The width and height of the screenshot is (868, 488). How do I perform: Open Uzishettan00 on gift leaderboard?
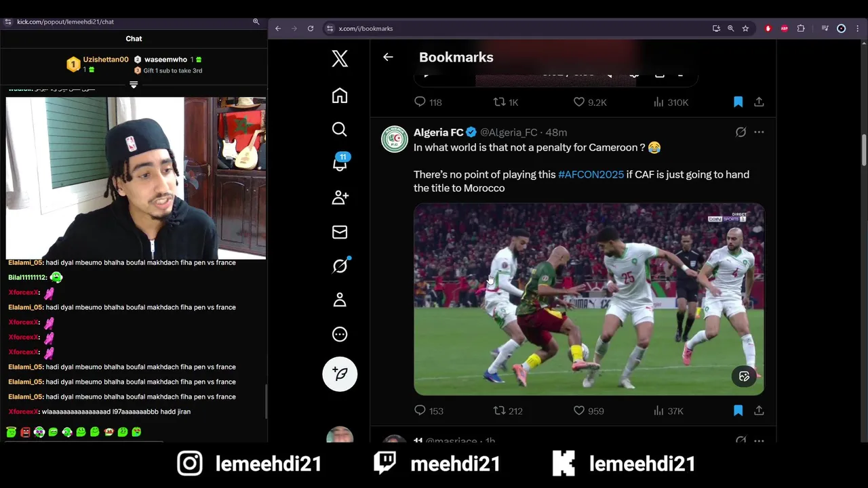[105, 60]
